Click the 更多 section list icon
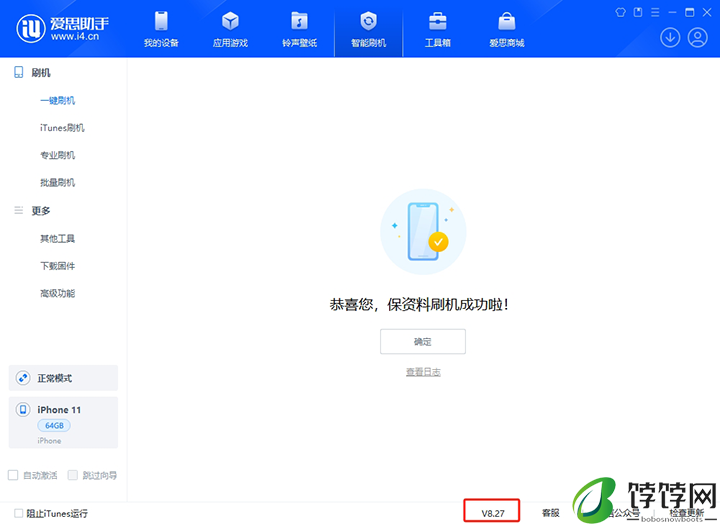The width and height of the screenshot is (720, 524). coord(18,210)
